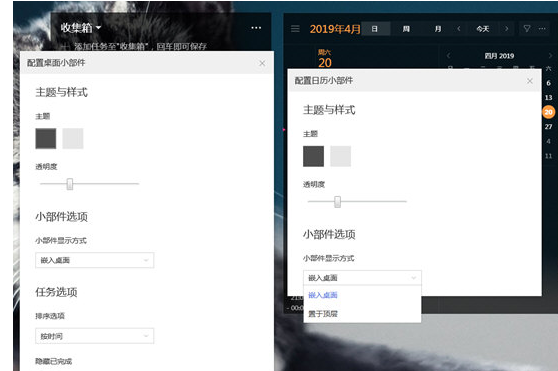The width and height of the screenshot is (558, 371).
Task: Go to previous month in mini calendar
Action: (x=448, y=55)
